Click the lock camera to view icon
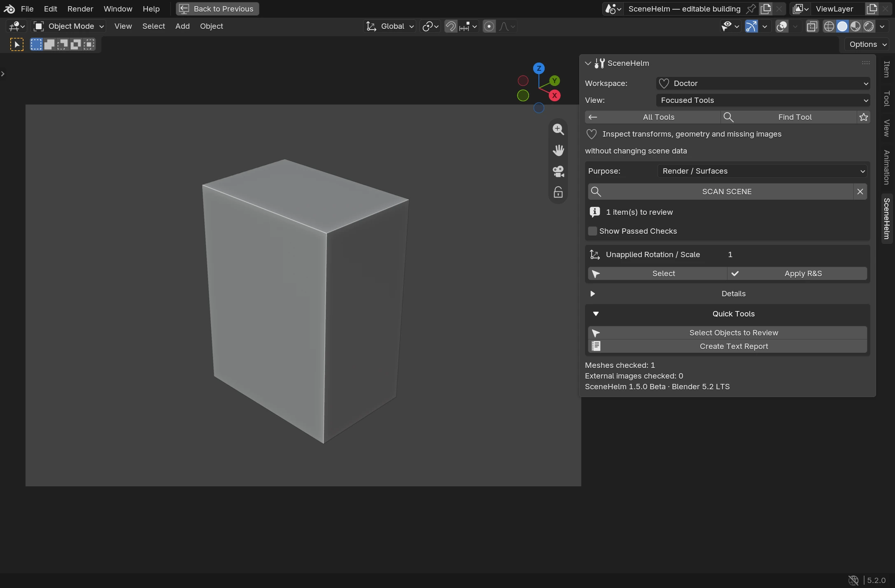The image size is (895, 588). coord(558,192)
